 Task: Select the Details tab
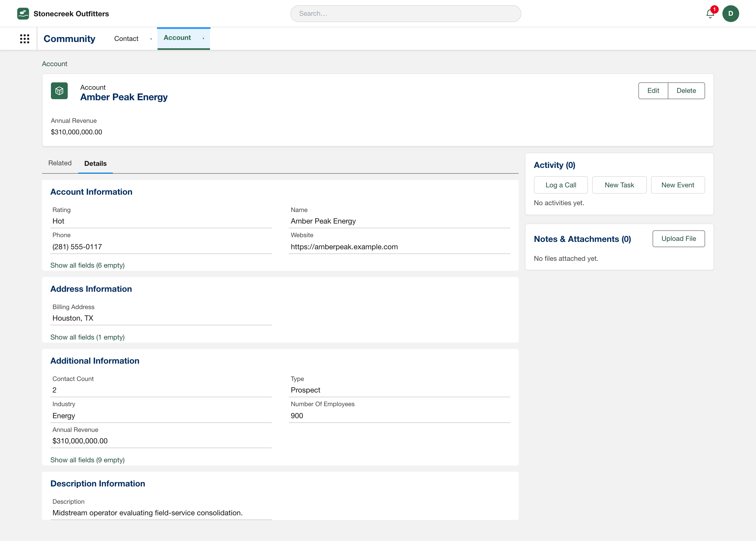click(x=95, y=163)
